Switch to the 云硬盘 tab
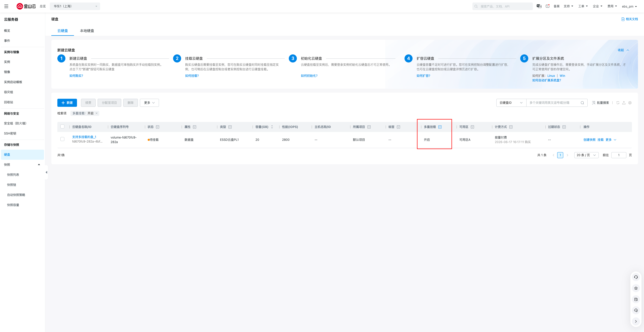The height and width of the screenshot is (332, 644). click(63, 31)
